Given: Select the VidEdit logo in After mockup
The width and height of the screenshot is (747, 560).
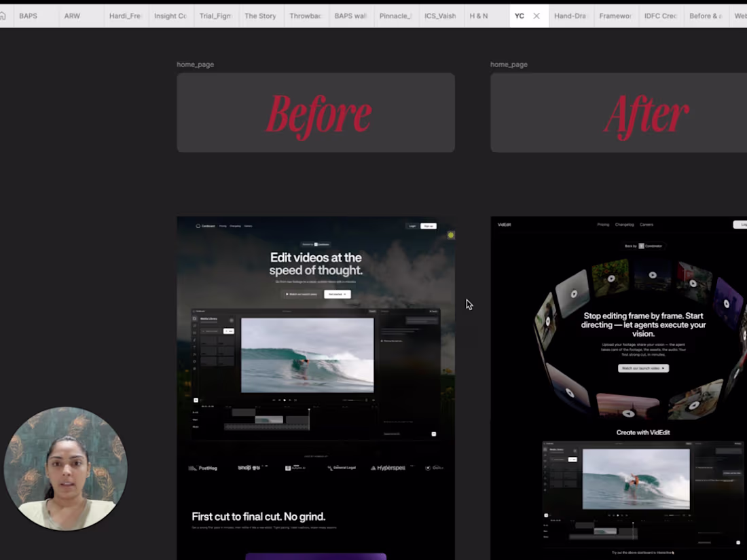Looking at the screenshot, I should pos(505,224).
